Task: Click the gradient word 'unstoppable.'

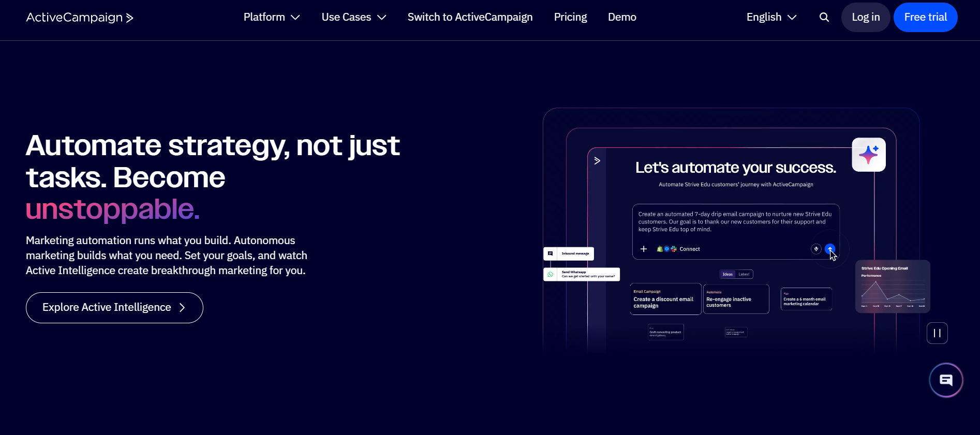Action: pyautogui.click(x=113, y=209)
